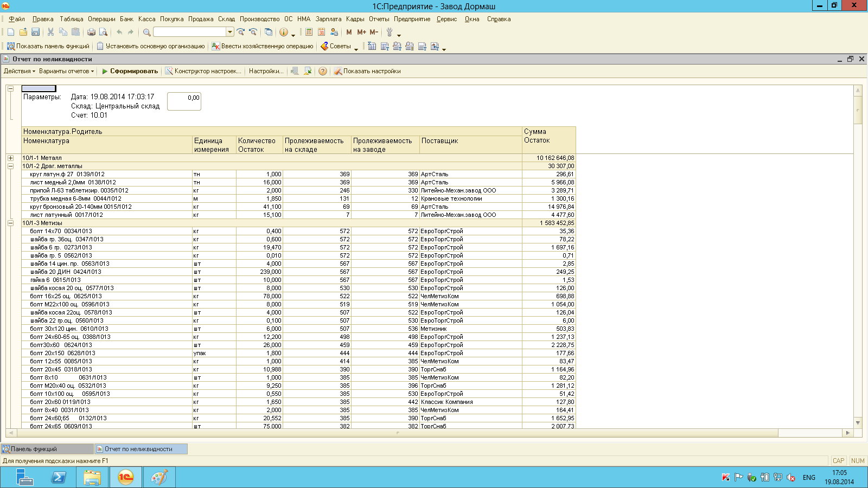This screenshot has width=868, height=488.
Task: Open File Explorer from taskbar
Action: 92,477
